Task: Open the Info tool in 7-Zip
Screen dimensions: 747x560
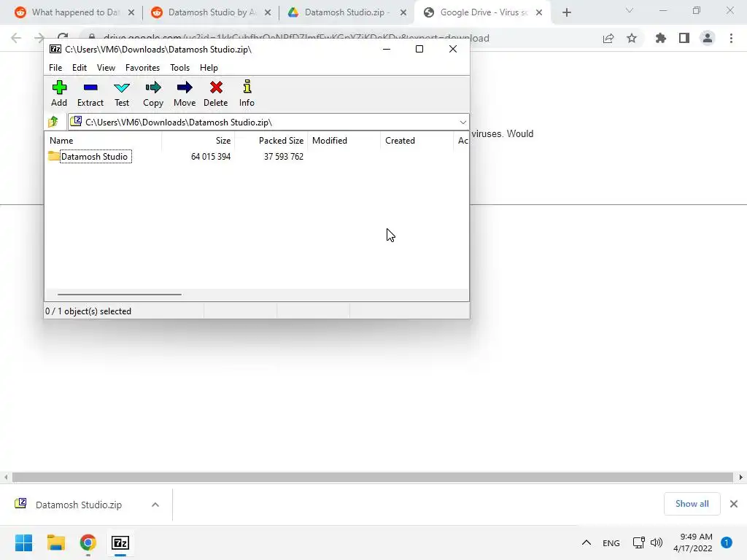Action: pyautogui.click(x=247, y=93)
